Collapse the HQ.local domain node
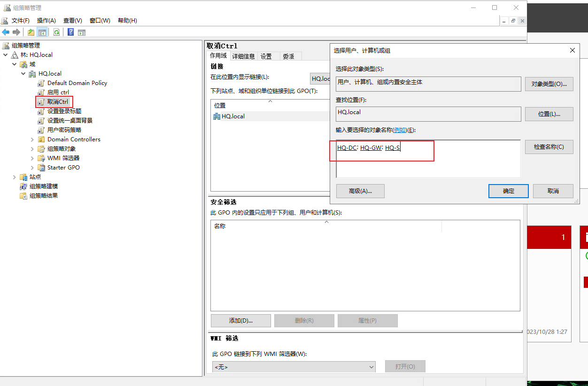The image size is (588, 386). [23, 74]
